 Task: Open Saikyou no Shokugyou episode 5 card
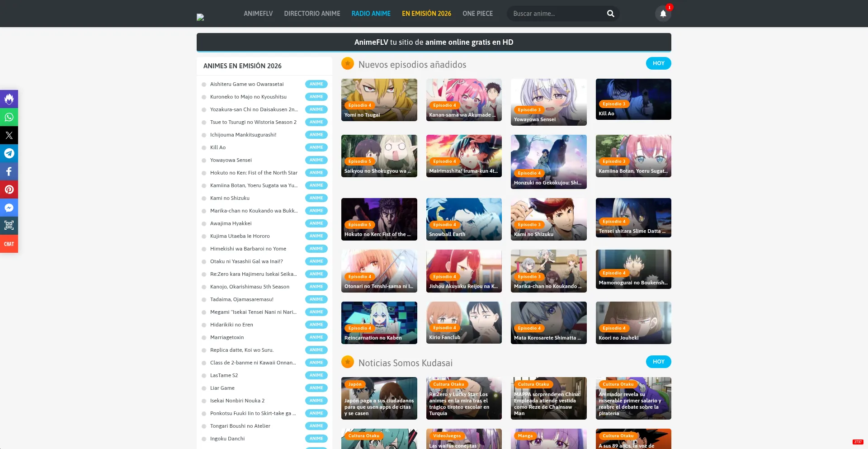tap(379, 156)
